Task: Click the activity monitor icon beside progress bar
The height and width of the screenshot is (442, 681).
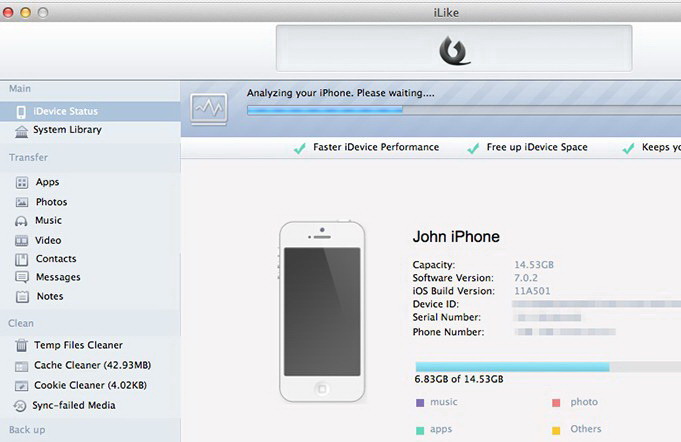Action: pos(209,109)
